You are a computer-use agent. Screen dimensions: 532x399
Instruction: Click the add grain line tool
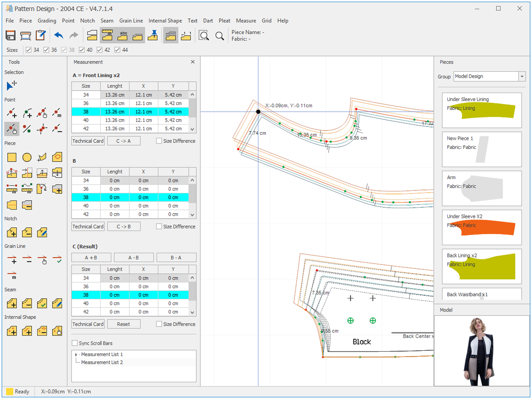pos(12,260)
